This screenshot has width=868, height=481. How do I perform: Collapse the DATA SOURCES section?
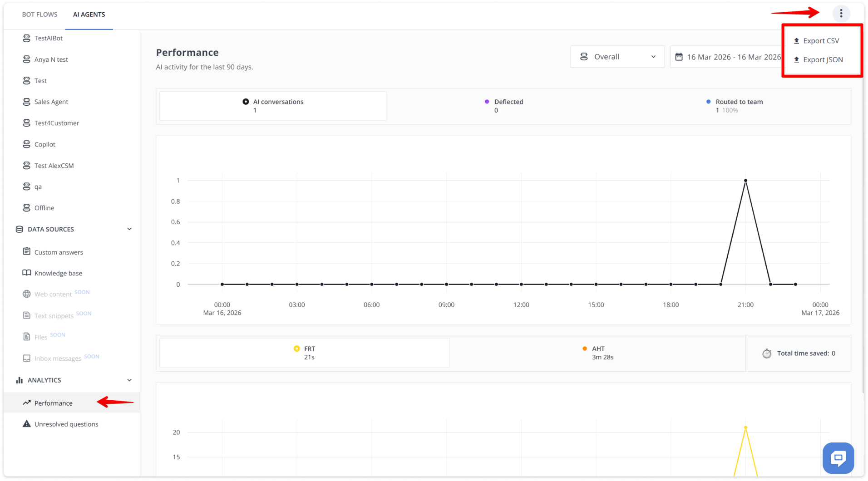point(129,229)
